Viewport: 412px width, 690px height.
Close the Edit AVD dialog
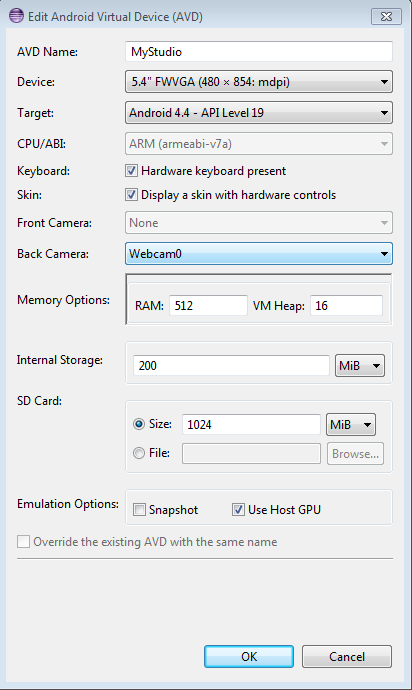(386, 16)
